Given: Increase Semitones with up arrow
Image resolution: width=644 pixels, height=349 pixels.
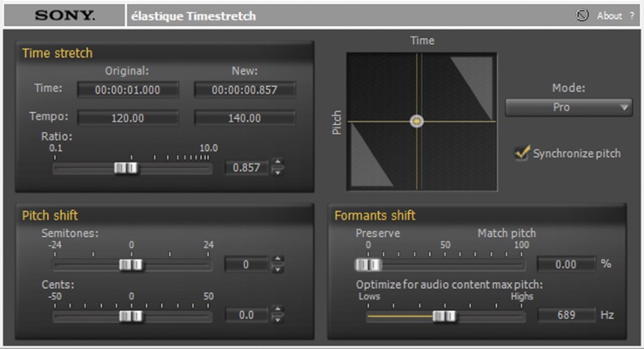Looking at the screenshot, I should 278,260.
